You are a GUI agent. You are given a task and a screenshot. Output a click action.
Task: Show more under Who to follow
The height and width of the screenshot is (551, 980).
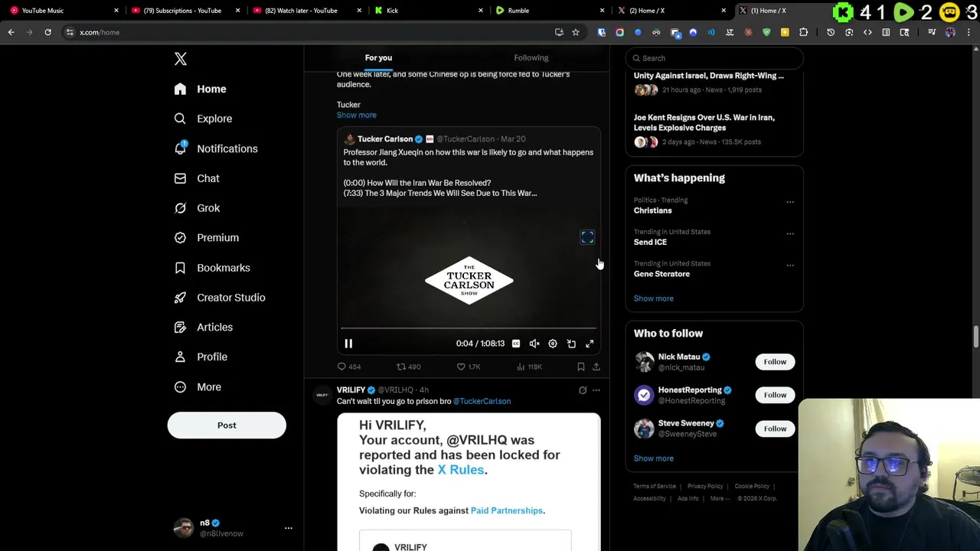coord(653,458)
